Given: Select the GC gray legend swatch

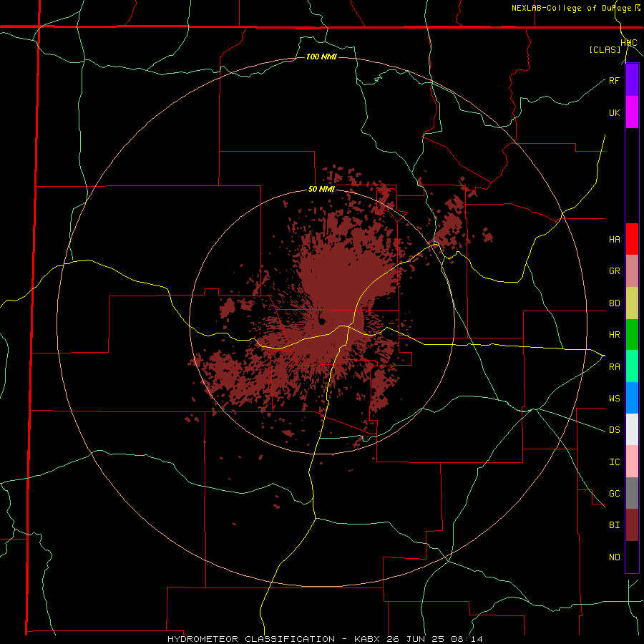Looking at the screenshot, I should (632, 493).
